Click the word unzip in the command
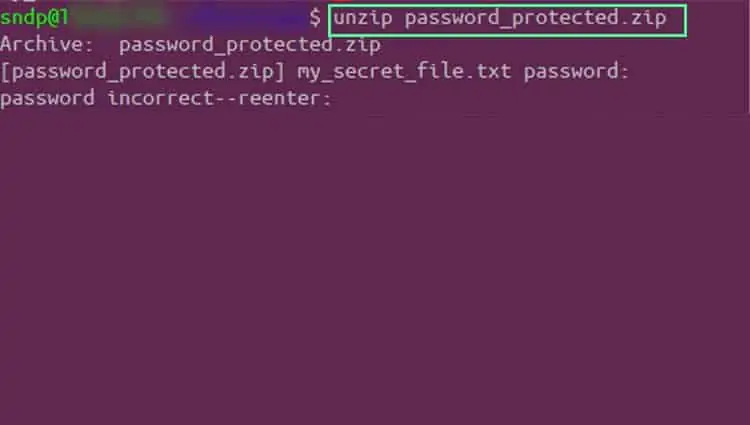 363,19
